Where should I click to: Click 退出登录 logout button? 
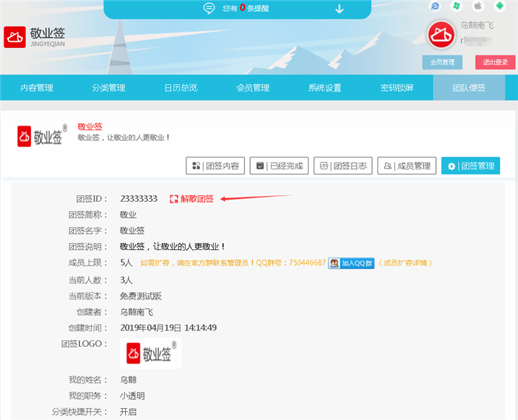pyautogui.click(x=495, y=62)
